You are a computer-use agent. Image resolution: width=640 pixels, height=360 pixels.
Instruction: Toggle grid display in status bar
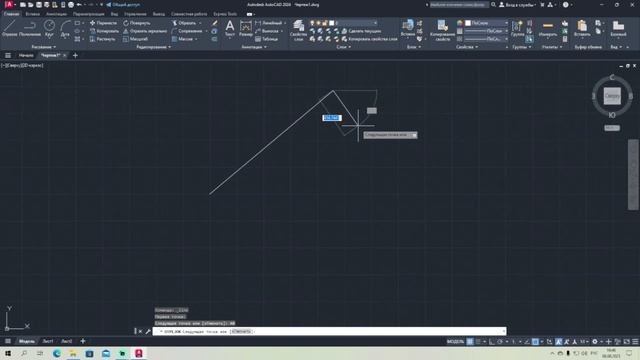(x=470, y=342)
